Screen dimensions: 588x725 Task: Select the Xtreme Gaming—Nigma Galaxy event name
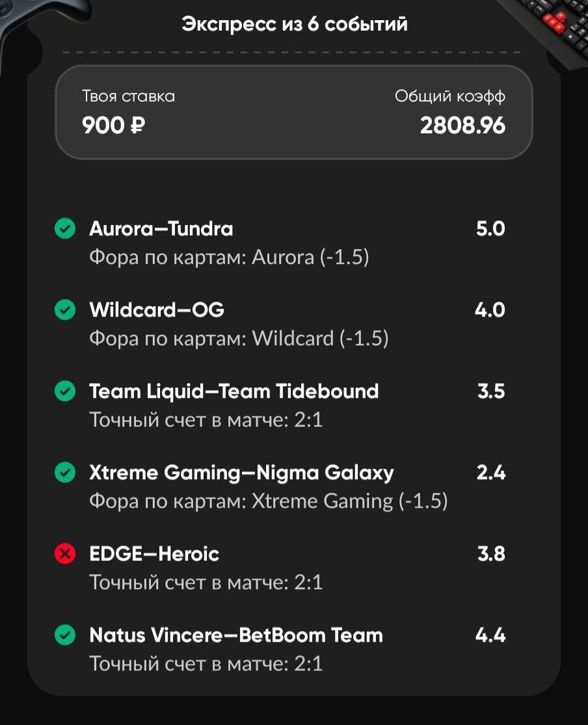pyautogui.click(x=241, y=473)
